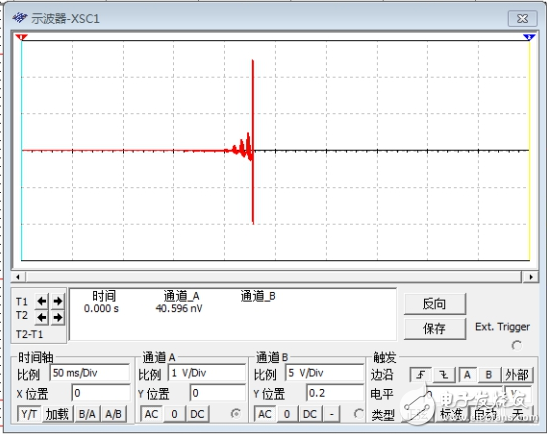Select Y/T display mode
The image size is (547, 434).
(29, 414)
